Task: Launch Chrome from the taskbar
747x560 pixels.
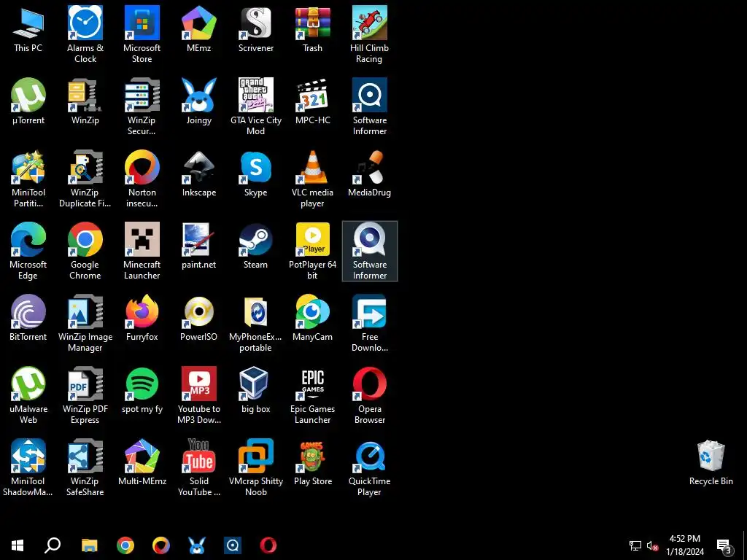Action: pos(125,545)
